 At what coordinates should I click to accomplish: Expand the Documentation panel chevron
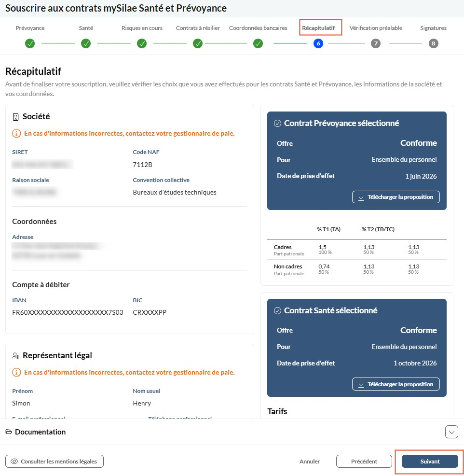[451, 432]
